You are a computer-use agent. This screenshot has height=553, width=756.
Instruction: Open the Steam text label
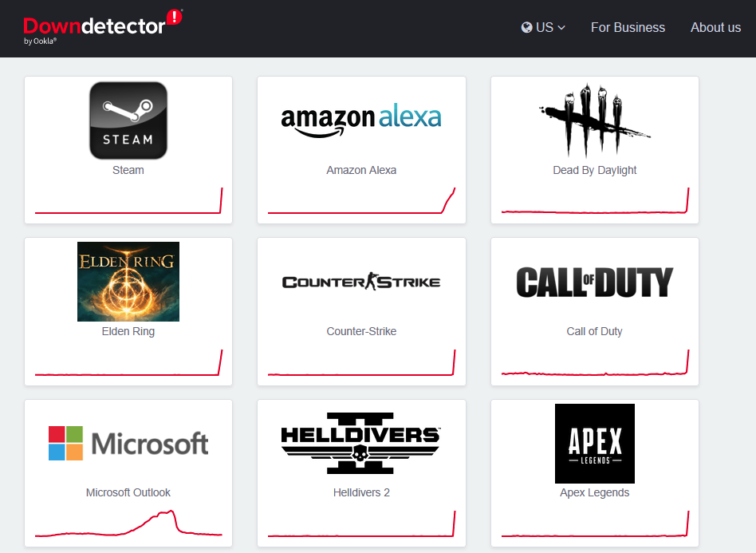128,170
